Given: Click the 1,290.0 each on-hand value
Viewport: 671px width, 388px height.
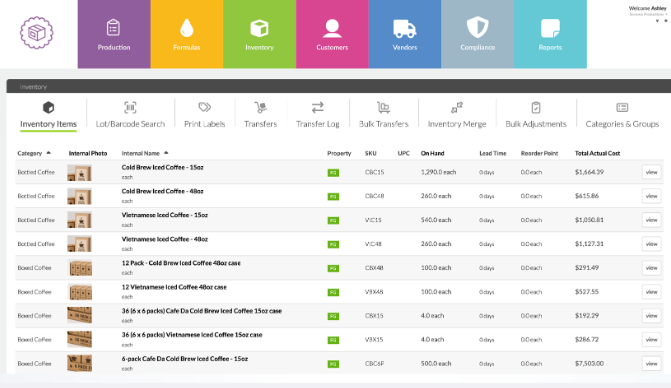Looking at the screenshot, I should (439, 172).
